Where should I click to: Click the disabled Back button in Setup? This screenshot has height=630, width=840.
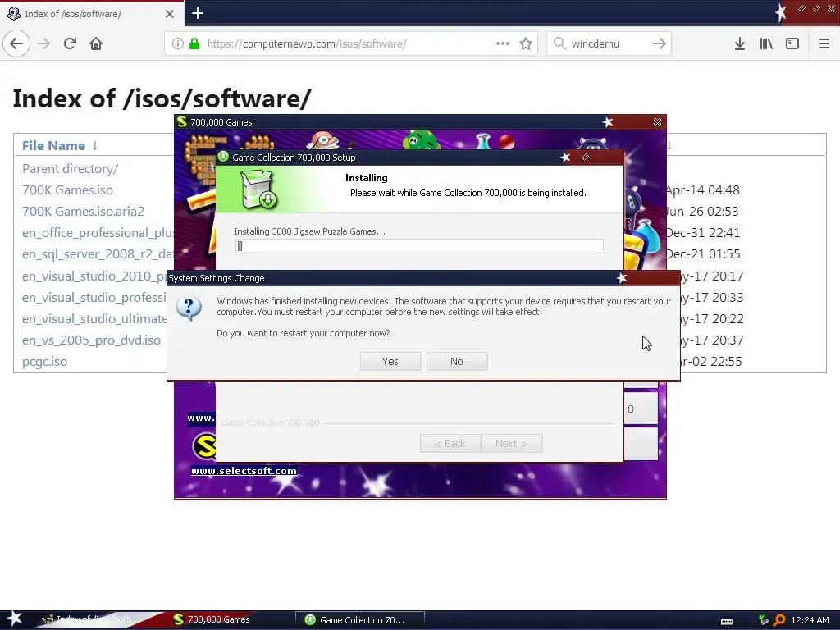point(450,444)
